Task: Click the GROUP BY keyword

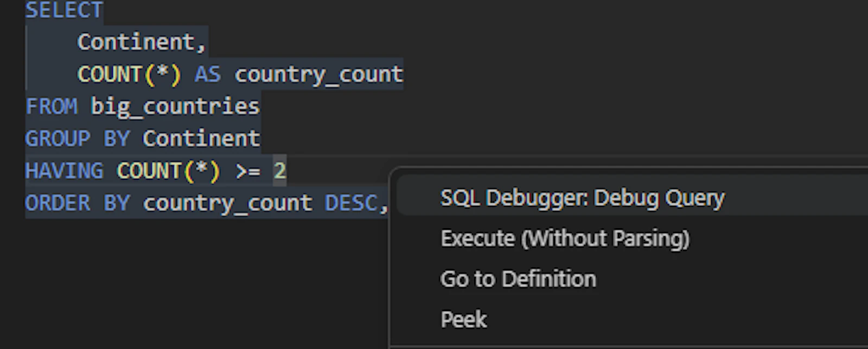Action: [x=77, y=139]
